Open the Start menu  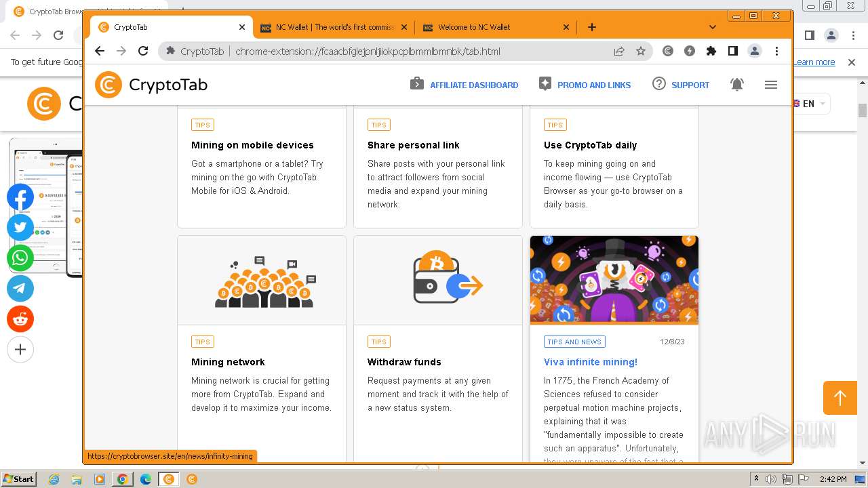click(x=18, y=479)
